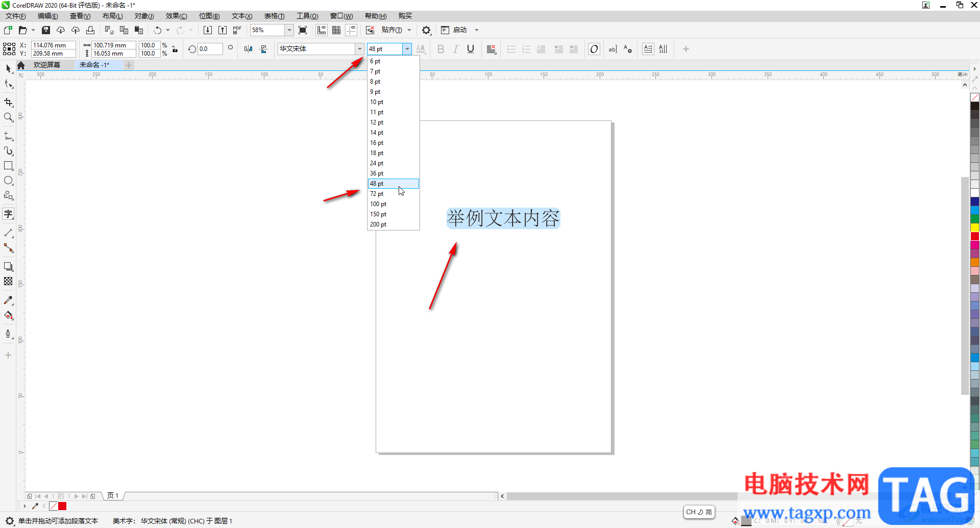This screenshot has width=980, height=528.
Task: Toggle Underline formatting
Action: (471, 49)
